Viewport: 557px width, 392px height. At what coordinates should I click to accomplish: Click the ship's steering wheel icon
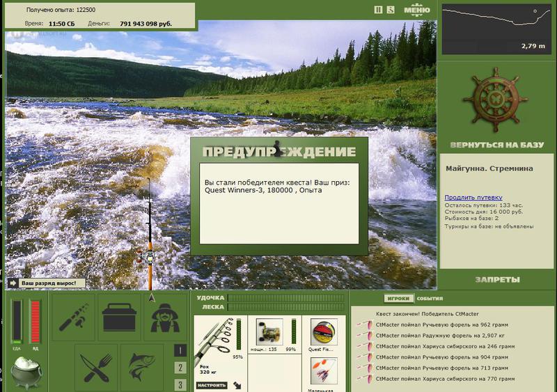(495, 100)
